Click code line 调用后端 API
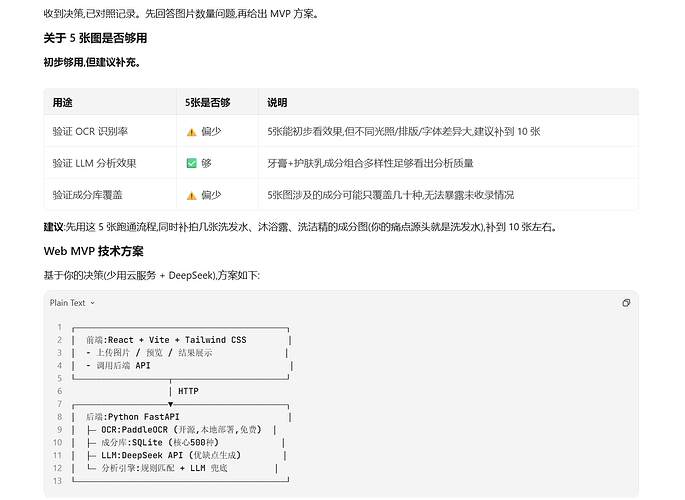685x500 pixels. click(118, 366)
